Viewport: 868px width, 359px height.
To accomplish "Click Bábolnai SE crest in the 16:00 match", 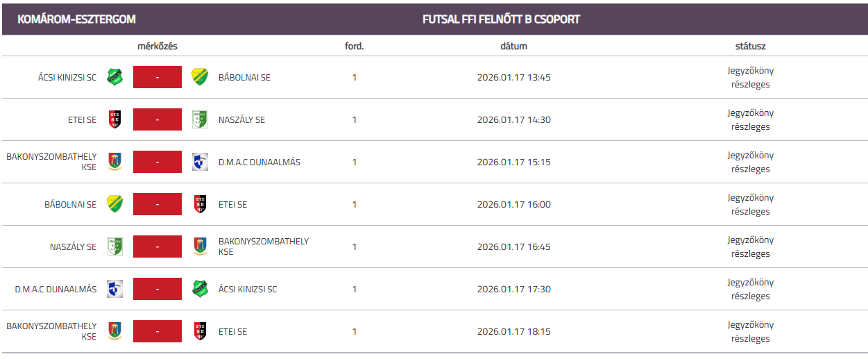I will (114, 204).
